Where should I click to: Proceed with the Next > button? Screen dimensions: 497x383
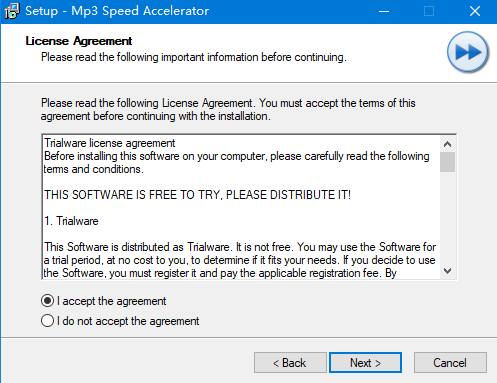(x=365, y=363)
